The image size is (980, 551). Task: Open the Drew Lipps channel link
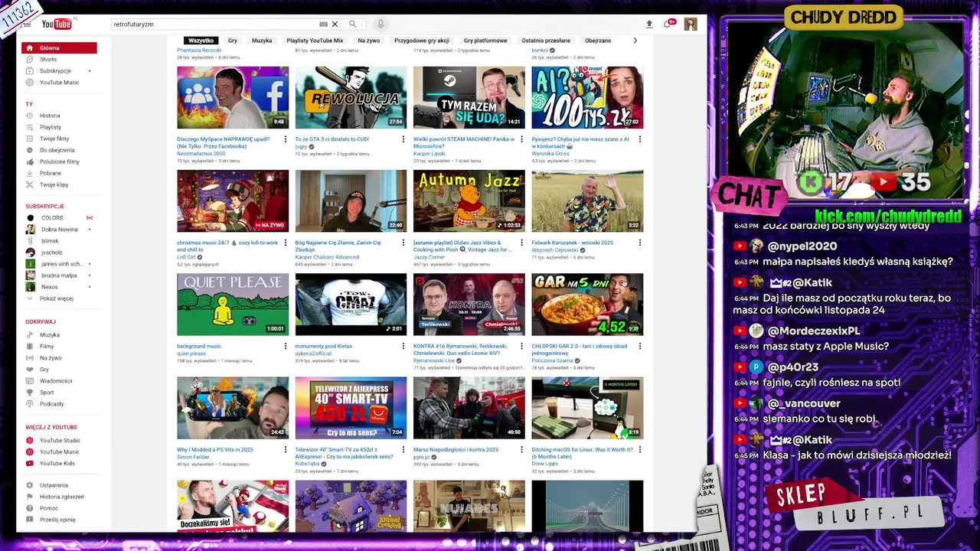(545, 463)
